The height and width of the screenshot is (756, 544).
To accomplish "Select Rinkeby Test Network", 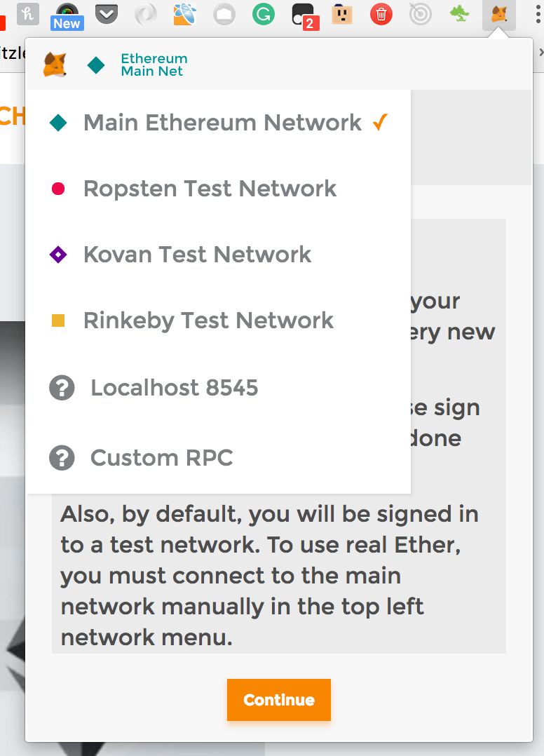I will (x=218, y=320).
